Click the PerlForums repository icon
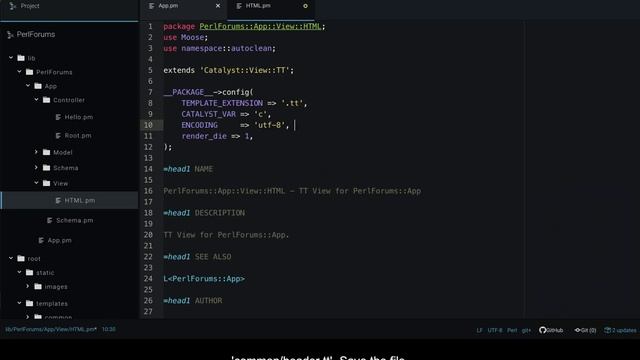 pos(10,35)
